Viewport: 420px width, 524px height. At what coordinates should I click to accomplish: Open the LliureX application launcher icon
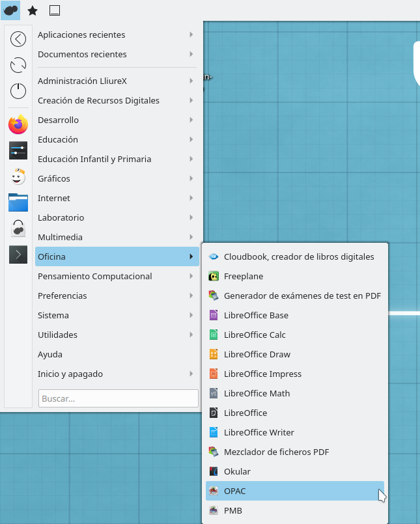(10, 10)
